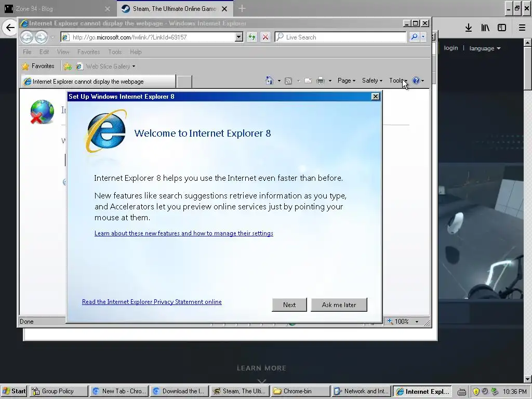Open Learn about these new features link
The height and width of the screenshot is (399, 532).
[184, 233]
